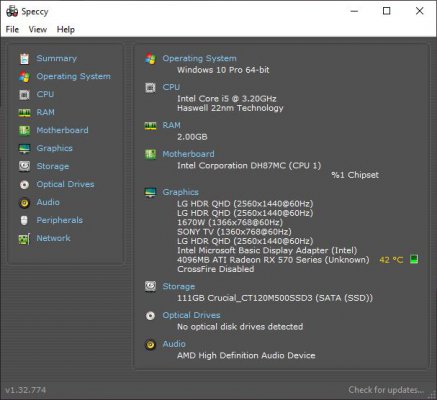Click the Operating System Windows flag sidebar icon

click(x=24, y=77)
